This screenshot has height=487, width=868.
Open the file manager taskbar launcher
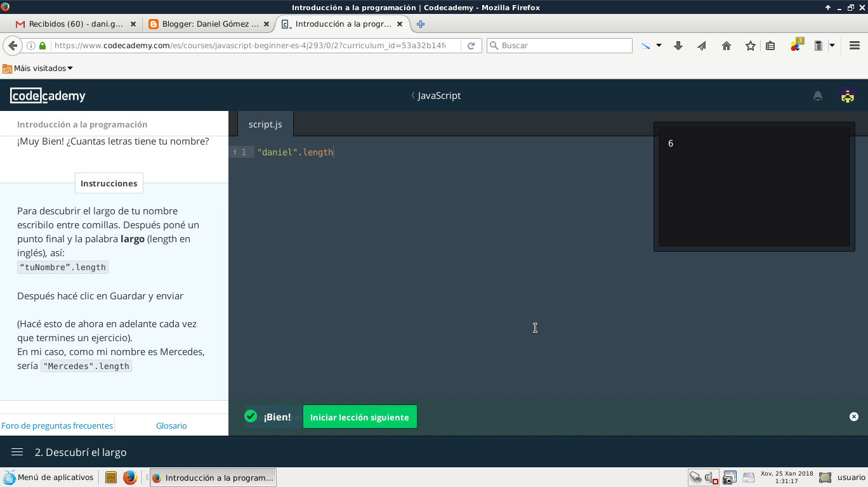(111, 477)
